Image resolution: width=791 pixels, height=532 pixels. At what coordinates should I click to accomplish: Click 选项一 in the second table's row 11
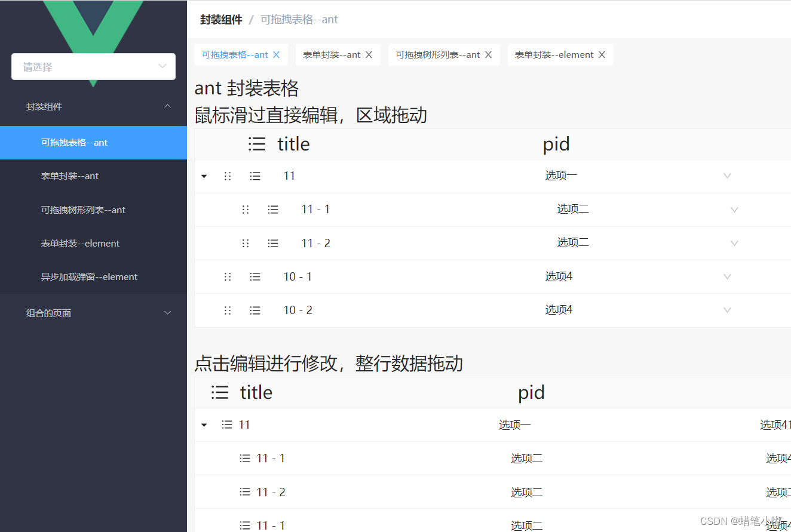pos(515,425)
